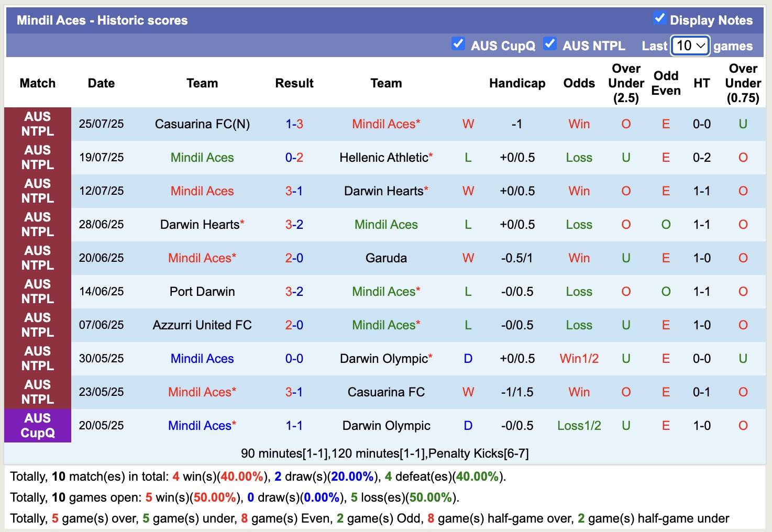This screenshot has height=532, width=772.
Task: Open the 1-1 AUS CupQ match result
Action: coord(294,426)
